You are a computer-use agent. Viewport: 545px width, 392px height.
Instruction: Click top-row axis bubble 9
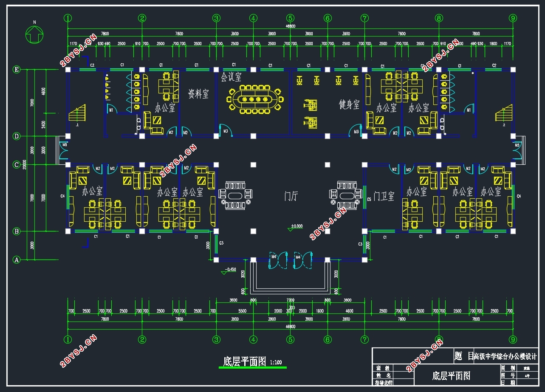(x=513, y=18)
